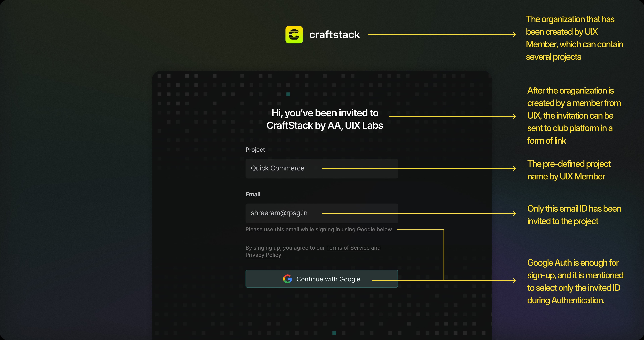Click the arrowhead pointing to email ID note
Image resolution: width=644 pixels, height=340 pixels.
[x=514, y=213]
